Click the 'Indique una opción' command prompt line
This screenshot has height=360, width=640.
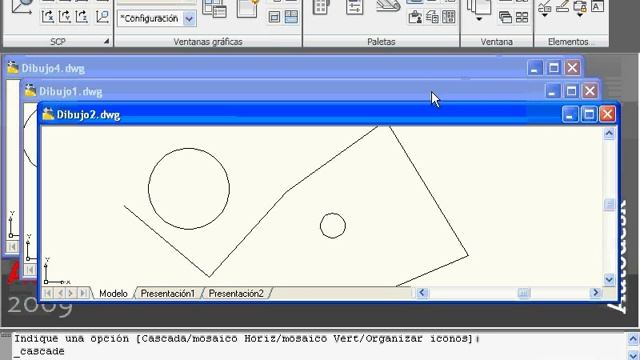coord(247,338)
